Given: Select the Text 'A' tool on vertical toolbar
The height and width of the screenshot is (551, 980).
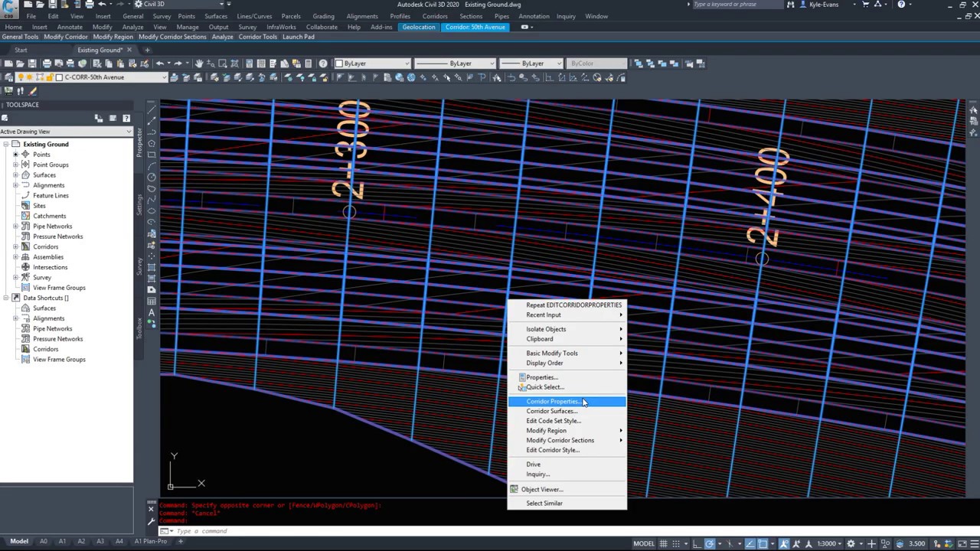Looking at the screenshot, I should (152, 312).
